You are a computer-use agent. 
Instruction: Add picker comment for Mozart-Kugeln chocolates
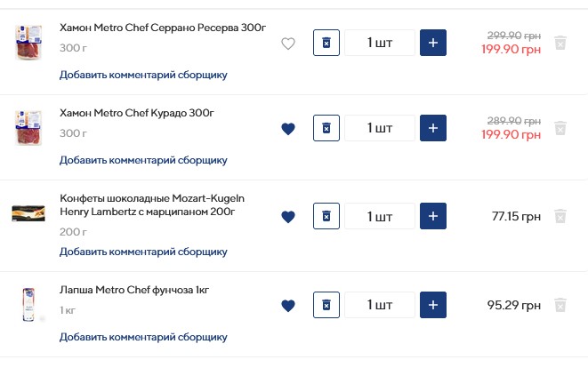click(143, 252)
